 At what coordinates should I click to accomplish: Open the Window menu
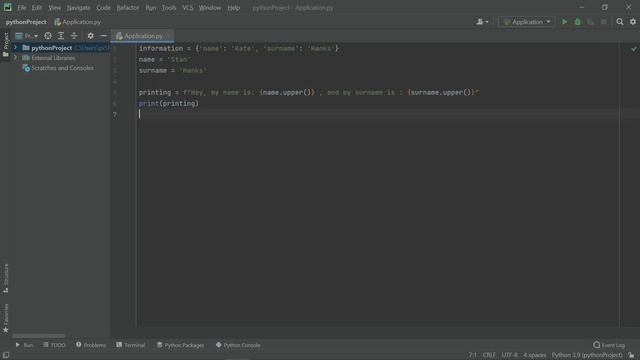[x=210, y=8]
